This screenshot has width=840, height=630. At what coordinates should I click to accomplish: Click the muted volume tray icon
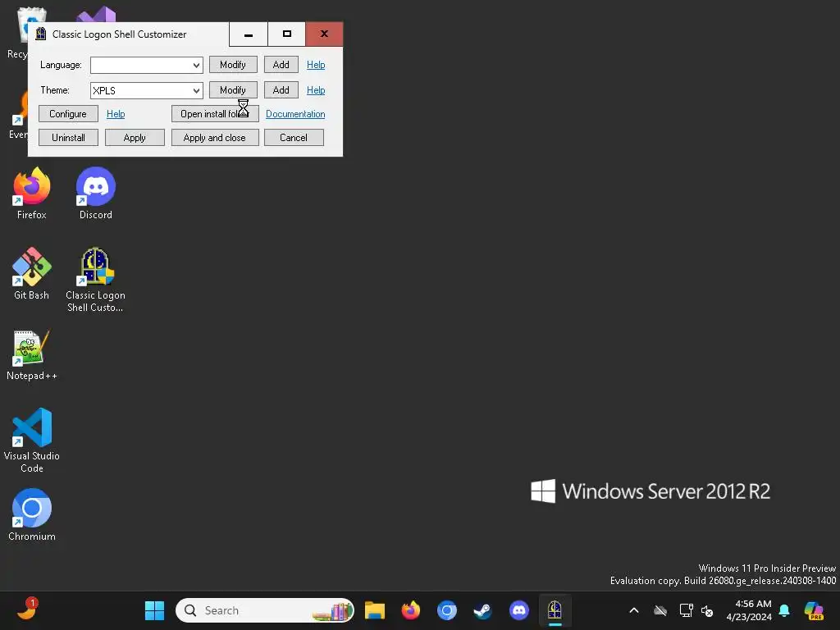point(707,610)
